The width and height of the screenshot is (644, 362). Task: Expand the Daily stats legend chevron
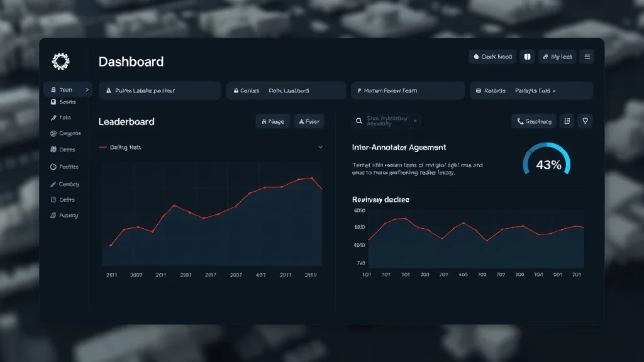point(321,147)
